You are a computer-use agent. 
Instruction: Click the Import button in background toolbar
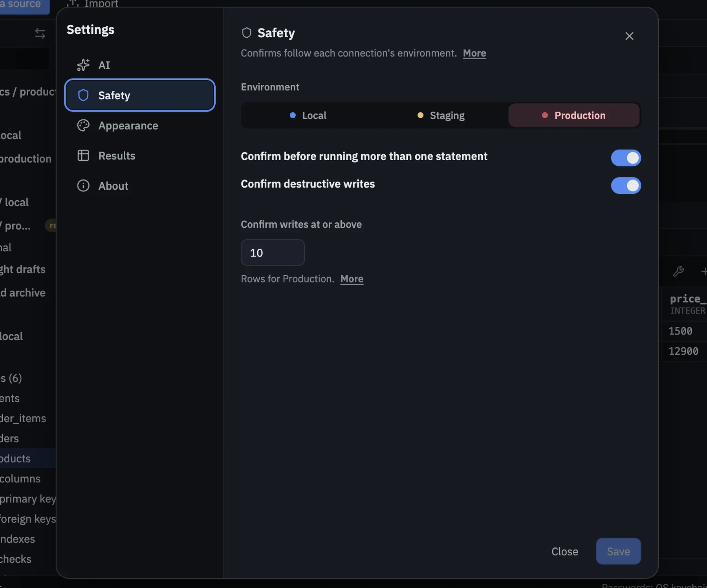[x=93, y=4]
